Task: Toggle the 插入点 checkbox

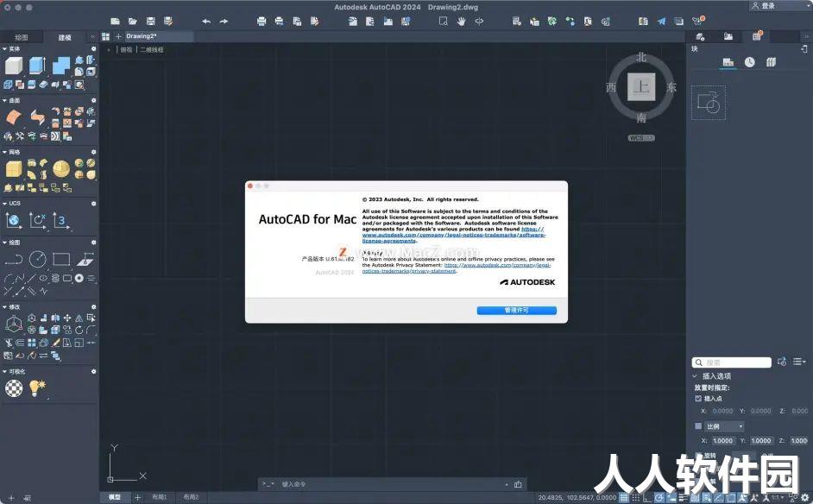Action: (x=698, y=399)
